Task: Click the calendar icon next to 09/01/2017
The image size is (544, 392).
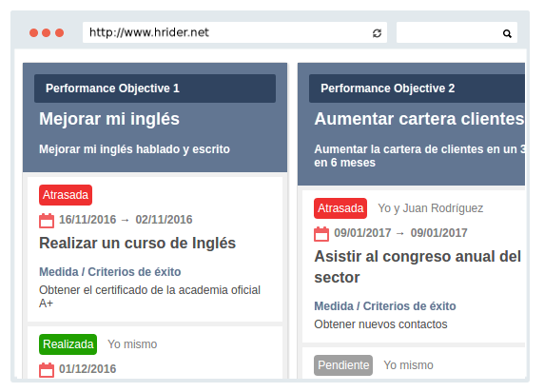Action: point(321,234)
